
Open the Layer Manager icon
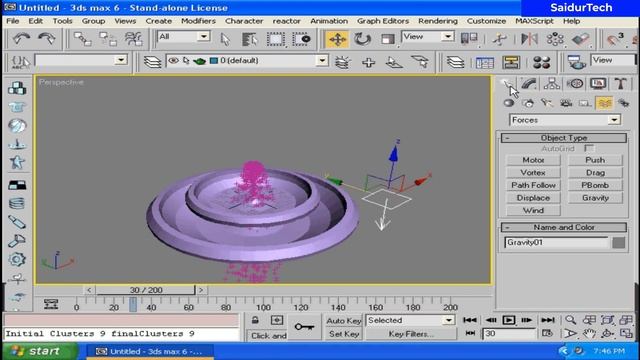coord(152,62)
